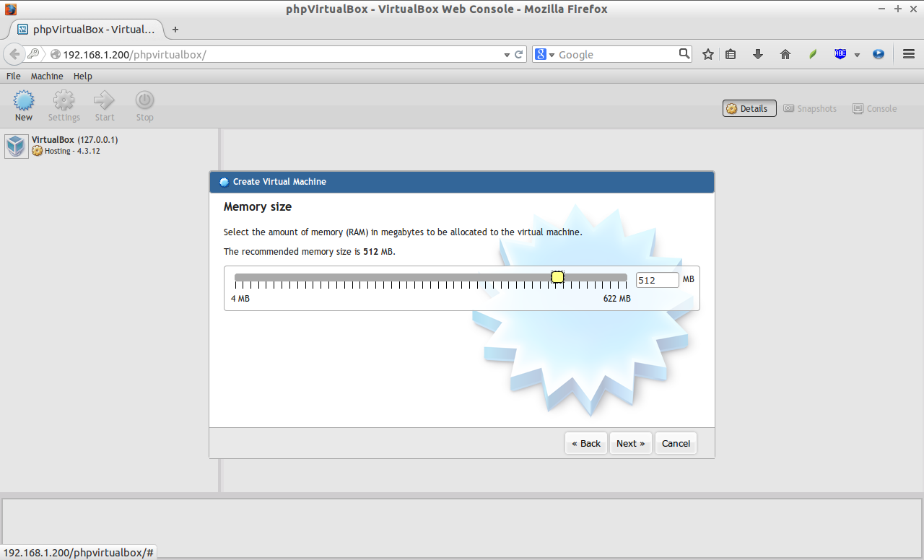924x560 pixels.
Task: Select the VirtualBox host cube icon
Action: [17, 146]
